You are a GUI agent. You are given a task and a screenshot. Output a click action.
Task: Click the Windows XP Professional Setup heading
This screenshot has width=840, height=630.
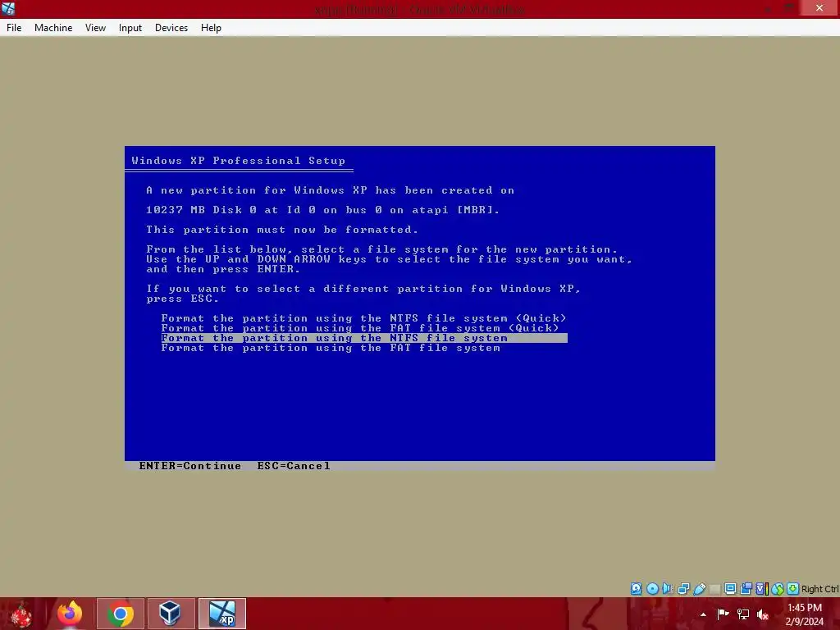239,161
